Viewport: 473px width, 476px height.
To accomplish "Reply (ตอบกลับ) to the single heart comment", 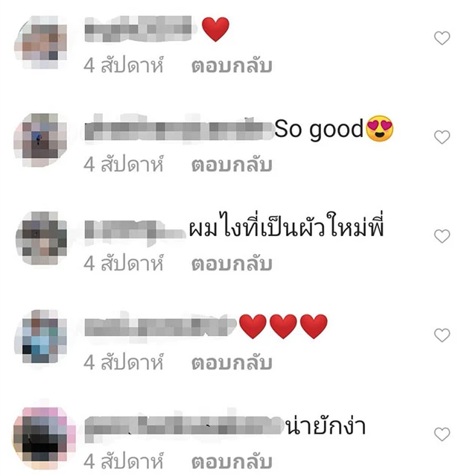I will 232,66.
